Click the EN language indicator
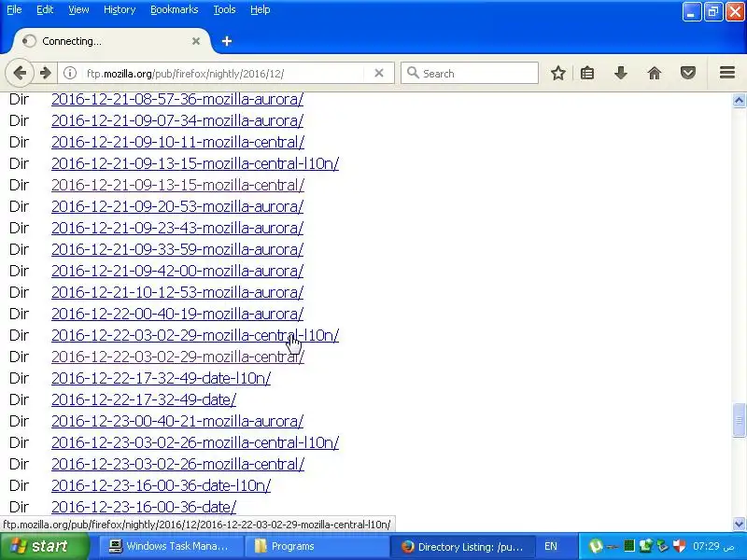This screenshot has width=747, height=560. (551, 546)
